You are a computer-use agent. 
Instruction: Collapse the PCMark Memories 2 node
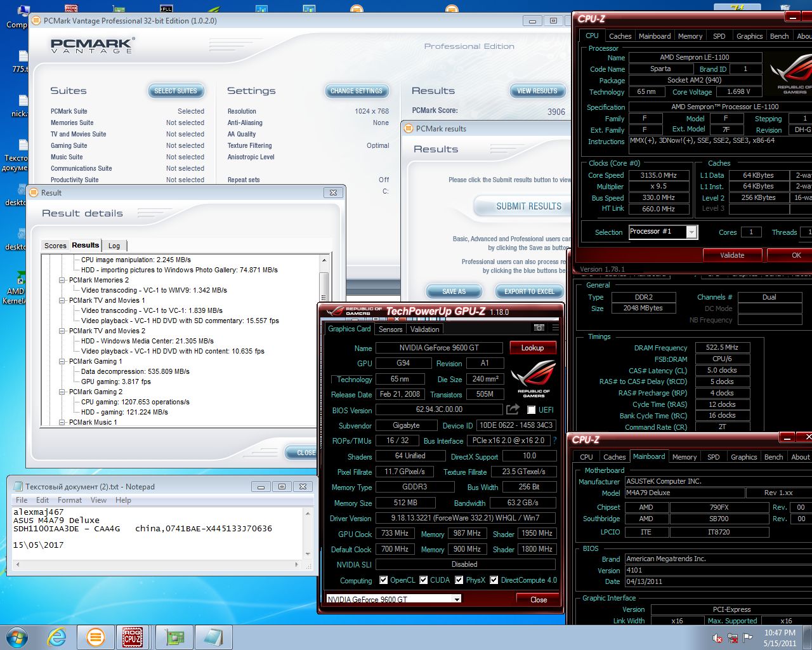[62, 280]
